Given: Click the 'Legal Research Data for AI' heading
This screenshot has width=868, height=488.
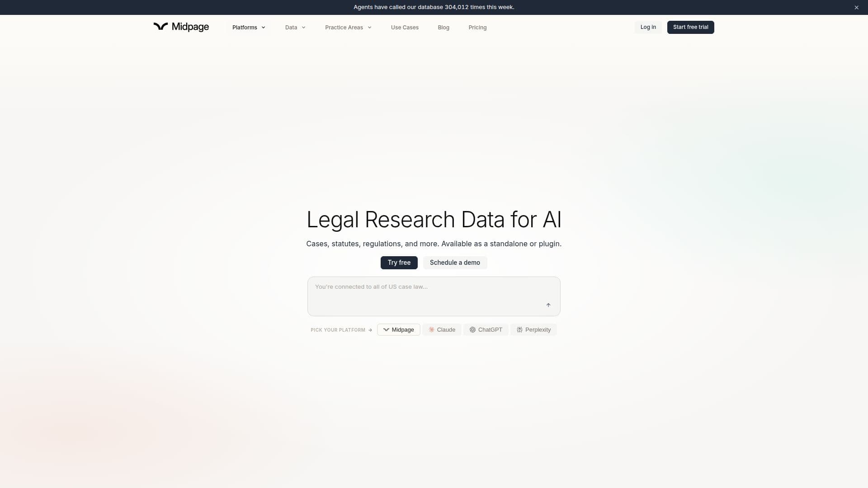Looking at the screenshot, I should [x=434, y=220].
